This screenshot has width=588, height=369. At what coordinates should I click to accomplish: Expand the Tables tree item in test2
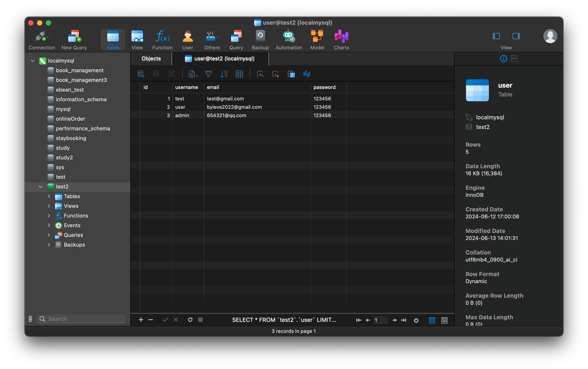(49, 196)
